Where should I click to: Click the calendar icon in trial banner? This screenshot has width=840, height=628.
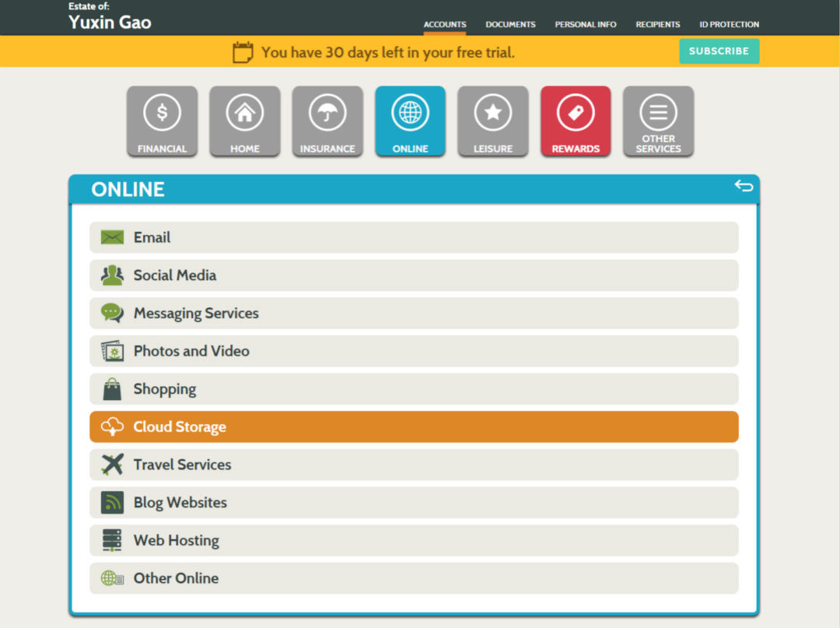coord(243,52)
